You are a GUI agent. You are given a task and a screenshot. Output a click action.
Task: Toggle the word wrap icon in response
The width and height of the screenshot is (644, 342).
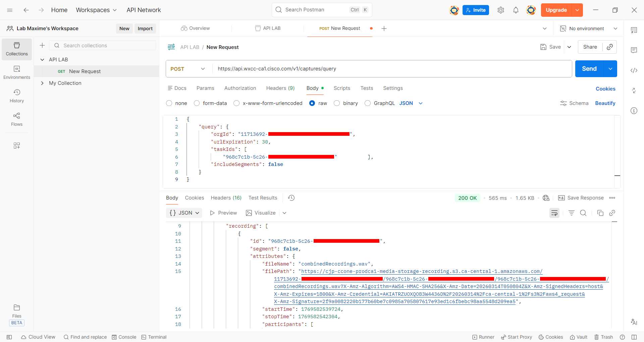pos(554,213)
